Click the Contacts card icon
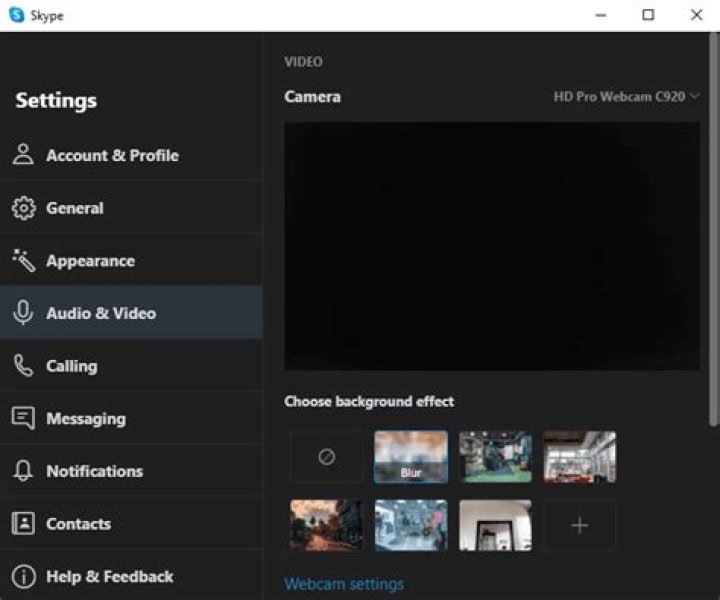The height and width of the screenshot is (600, 720). [x=23, y=524]
